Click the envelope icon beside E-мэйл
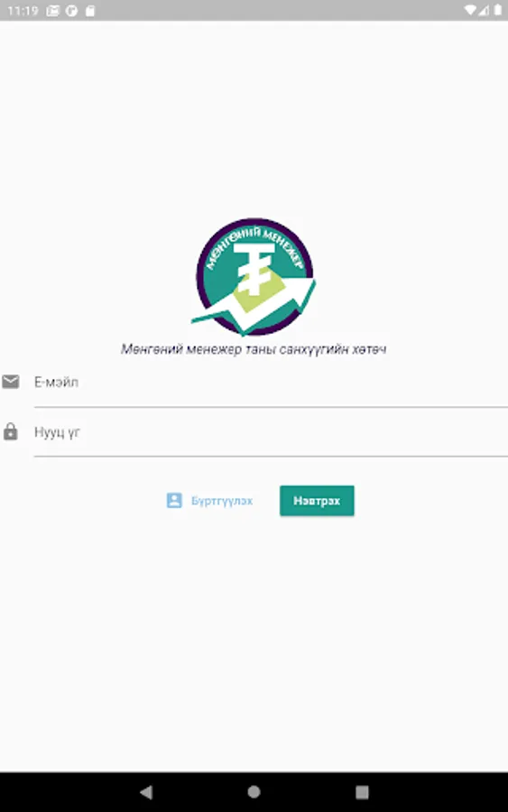 [x=10, y=382]
